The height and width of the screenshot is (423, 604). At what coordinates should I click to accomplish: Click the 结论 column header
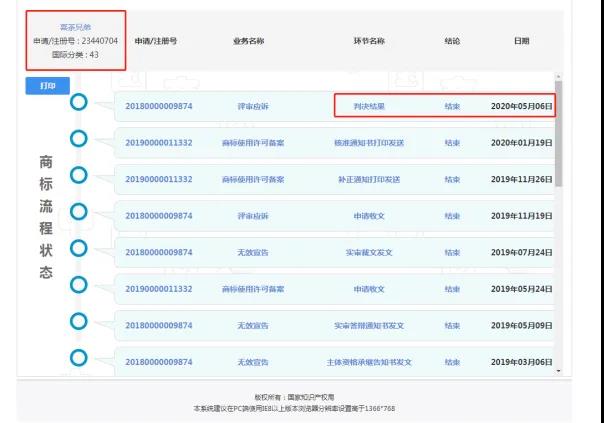(x=452, y=41)
